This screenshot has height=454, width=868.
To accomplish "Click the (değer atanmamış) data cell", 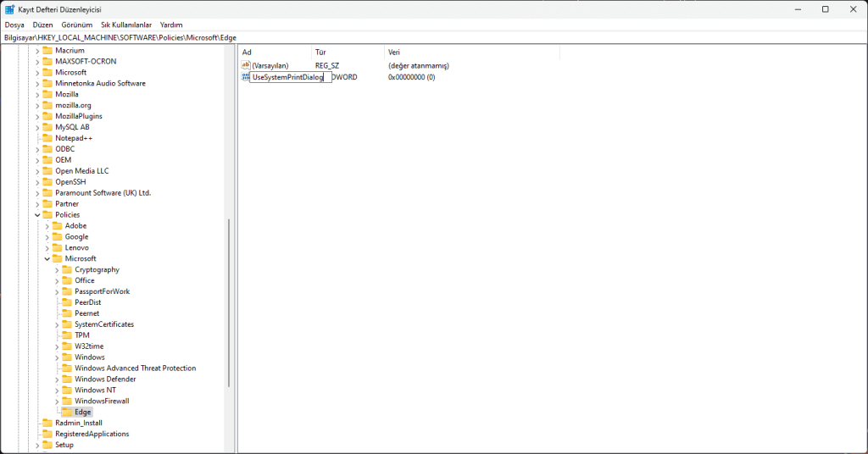I will [x=419, y=66].
